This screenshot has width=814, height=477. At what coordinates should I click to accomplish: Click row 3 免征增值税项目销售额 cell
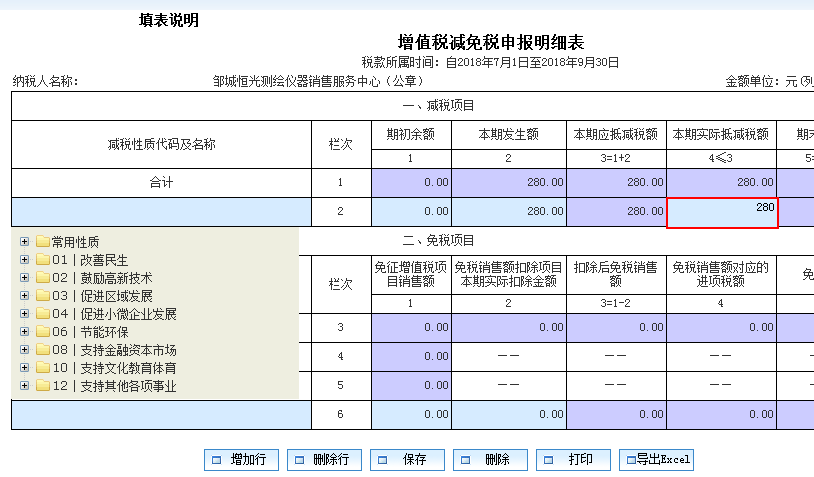tap(412, 328)
